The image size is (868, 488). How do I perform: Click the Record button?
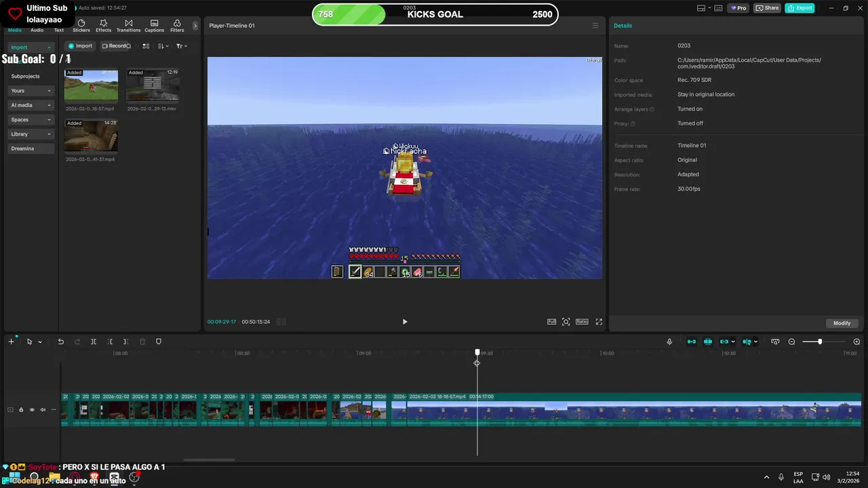point(116,46)
